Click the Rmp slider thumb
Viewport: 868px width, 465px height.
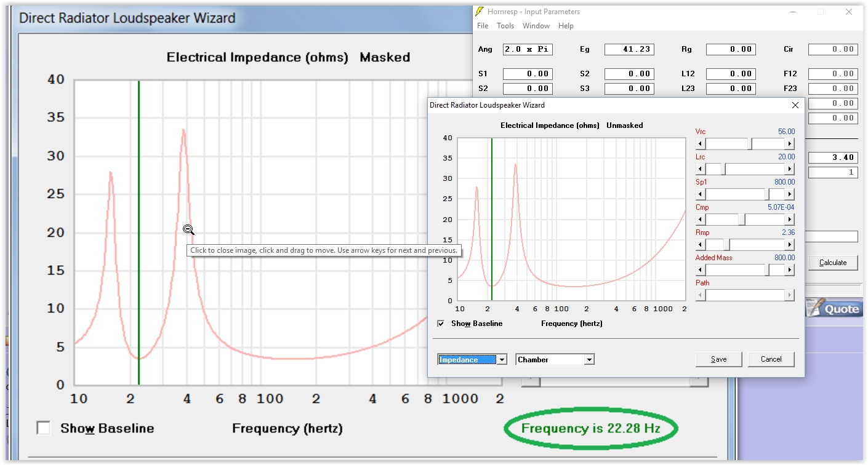727,245
